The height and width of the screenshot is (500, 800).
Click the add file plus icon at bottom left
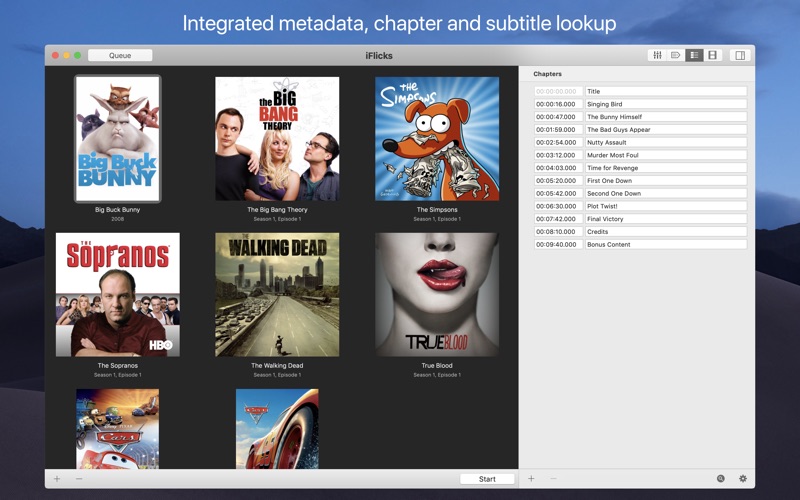(57, 479)
